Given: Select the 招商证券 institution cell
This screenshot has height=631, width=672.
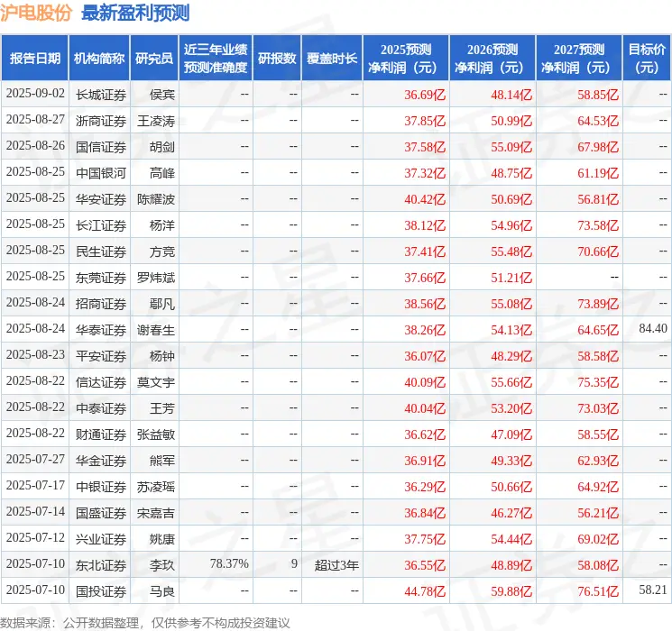Looking at the screenshot, I should point(101,304).
